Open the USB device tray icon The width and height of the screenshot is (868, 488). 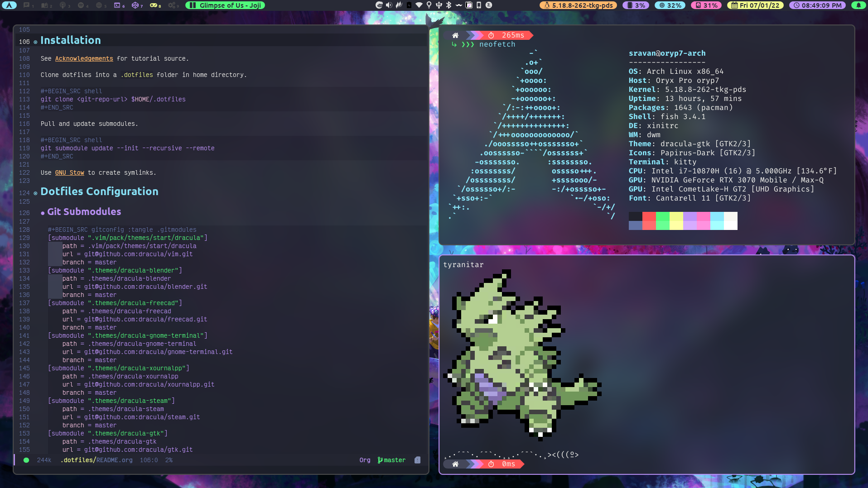(439, 5)
